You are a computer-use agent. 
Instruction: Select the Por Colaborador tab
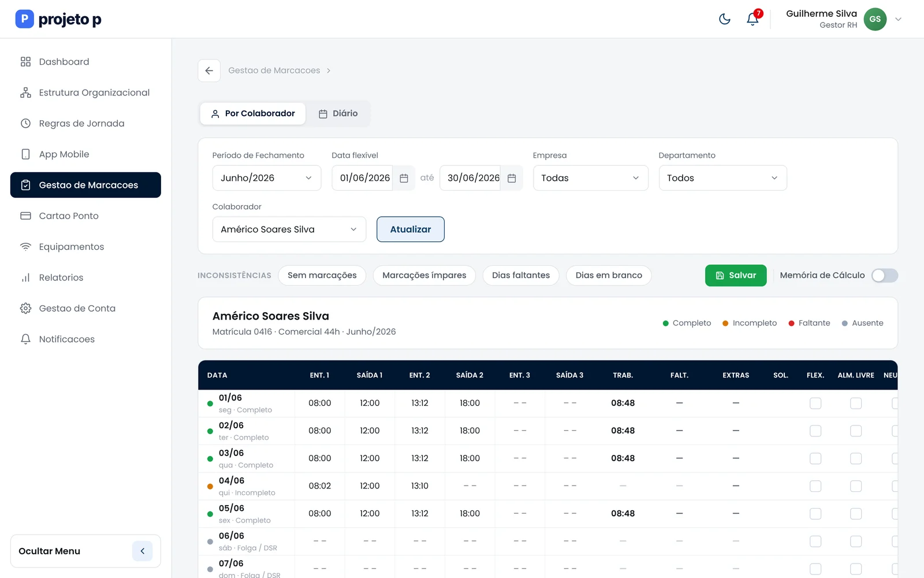[x=253, y=113]
